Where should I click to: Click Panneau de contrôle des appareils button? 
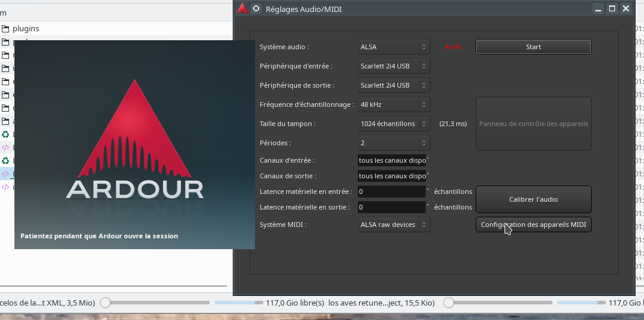(x=533, y=124)
